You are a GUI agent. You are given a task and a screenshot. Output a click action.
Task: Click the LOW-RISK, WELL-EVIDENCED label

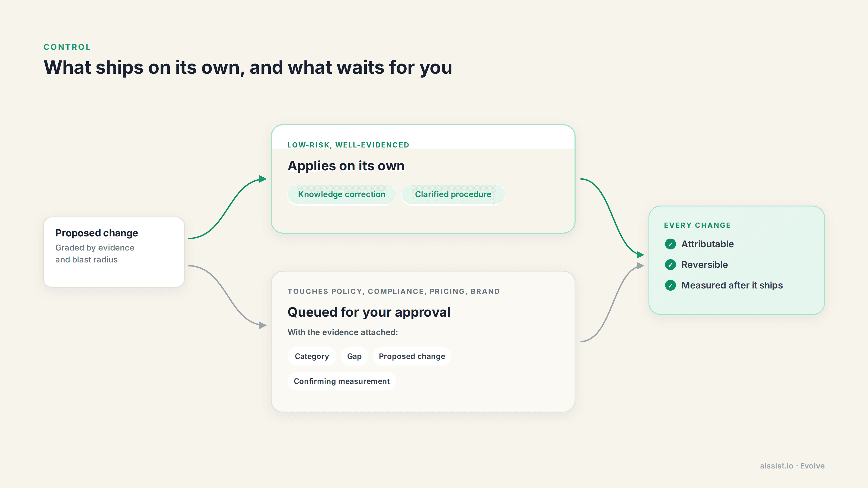click(x=348, y=145)
